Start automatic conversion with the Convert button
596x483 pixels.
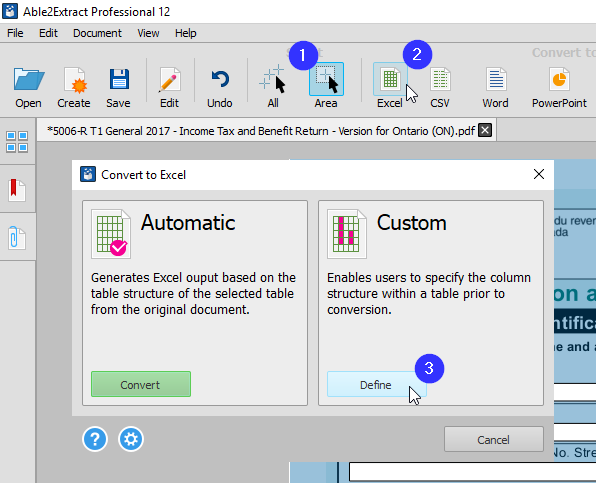click(141, 384)
